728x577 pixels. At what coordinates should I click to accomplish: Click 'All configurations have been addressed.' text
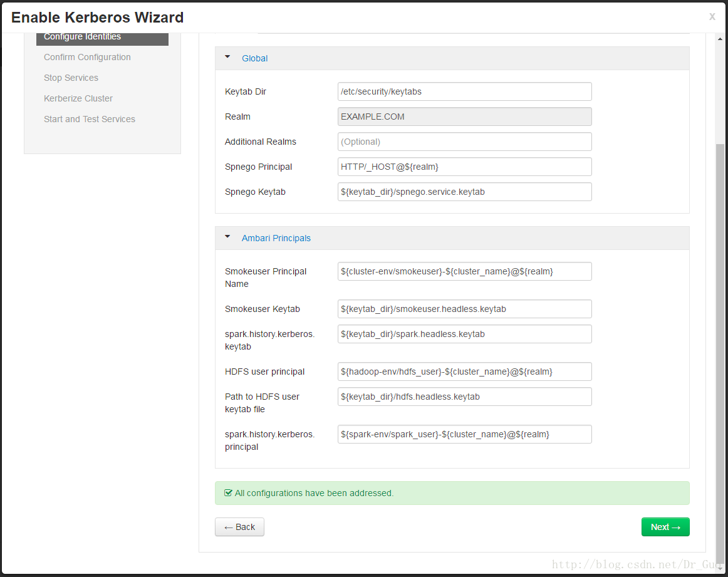314,493
